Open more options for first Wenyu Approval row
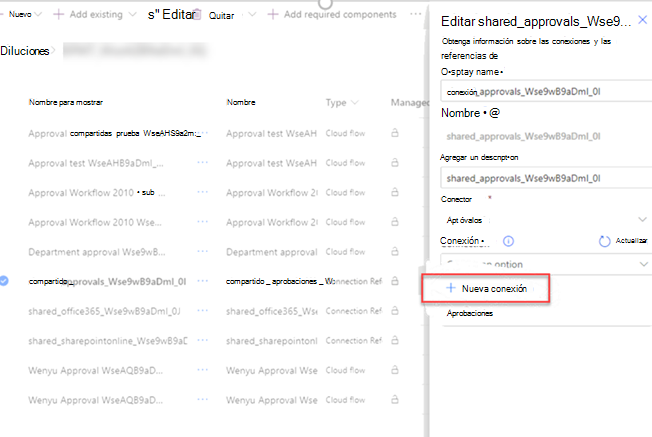 tap(203, 370)
